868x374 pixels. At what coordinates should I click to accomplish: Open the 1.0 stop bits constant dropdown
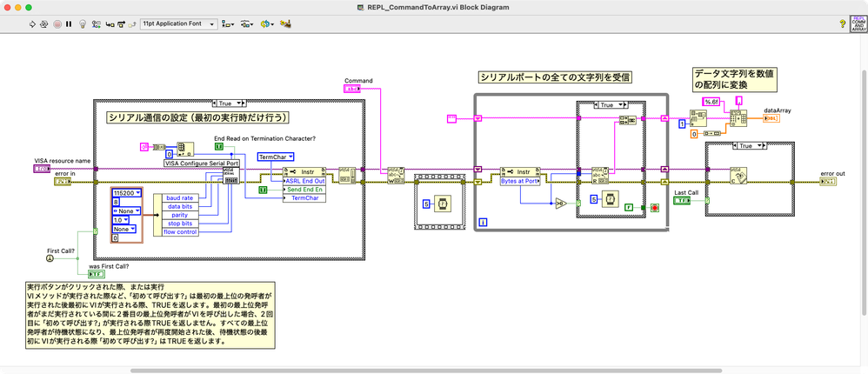pyautogui.click(x=123, y=220)
